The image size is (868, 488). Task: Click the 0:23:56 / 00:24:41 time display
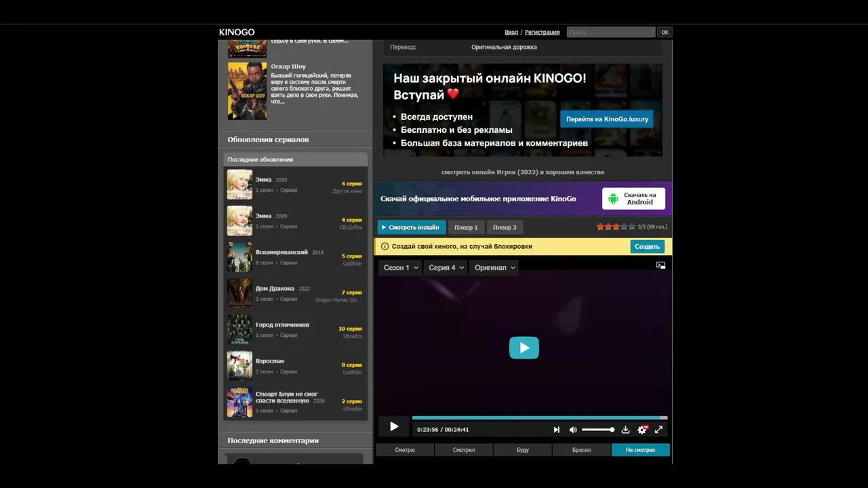pyautogui.click(x=443, y=430)
